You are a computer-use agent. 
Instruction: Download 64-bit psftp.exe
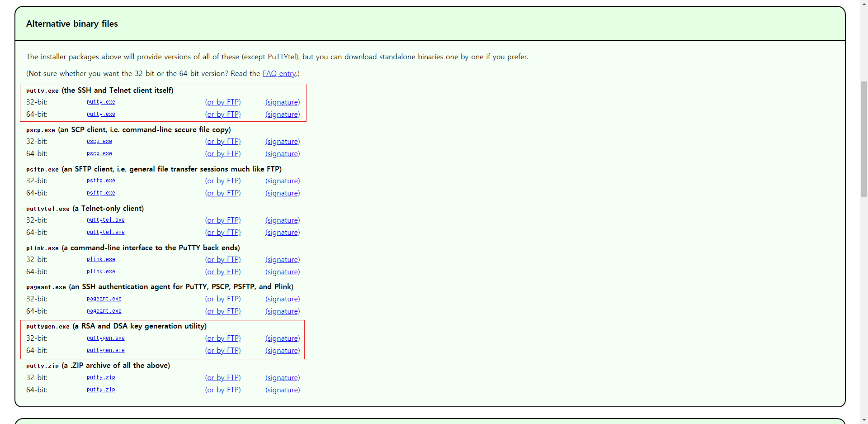click(101, 193)
